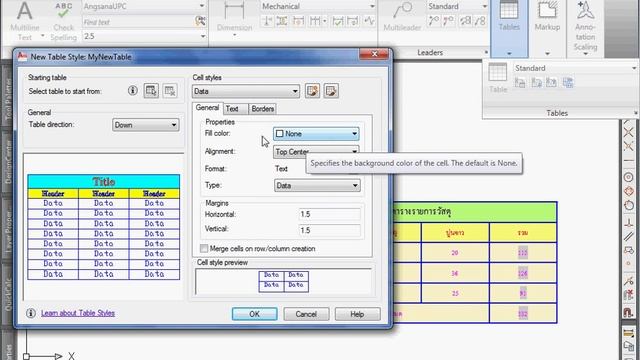
Task: Open the Type Data dropdown
Action: click(317, 186)
